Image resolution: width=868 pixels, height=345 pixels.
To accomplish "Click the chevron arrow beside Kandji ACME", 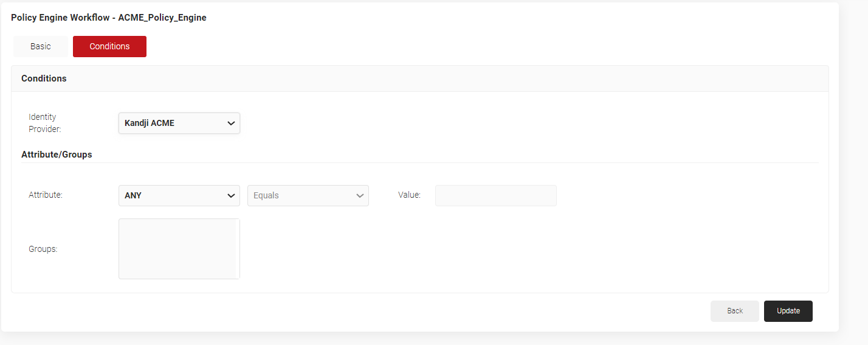I will 231,123.
